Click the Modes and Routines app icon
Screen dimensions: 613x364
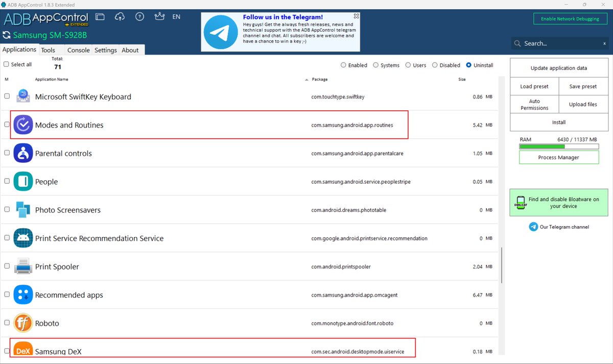pyautogui.click(x=23, y=125)
